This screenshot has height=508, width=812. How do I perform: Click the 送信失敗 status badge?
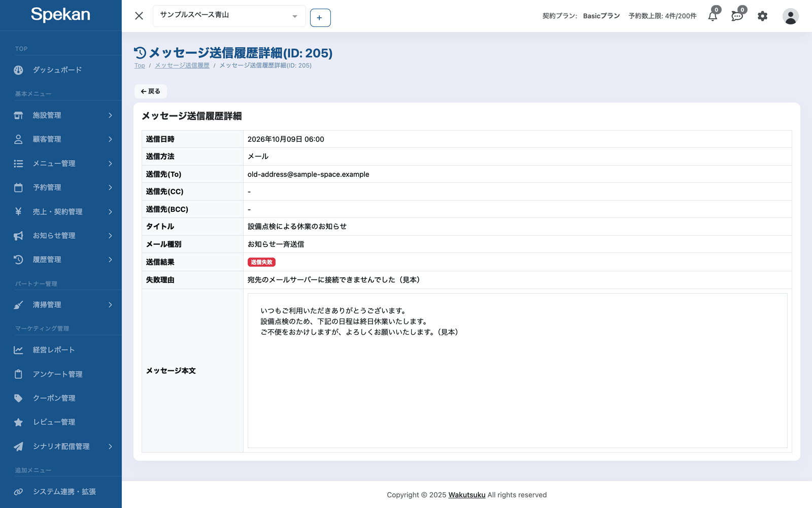coord(261,262)
